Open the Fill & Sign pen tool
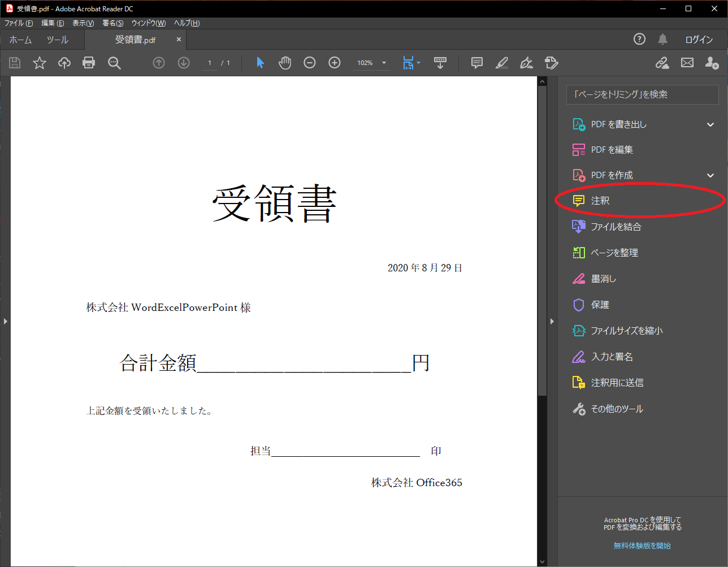 click(526, 63)
